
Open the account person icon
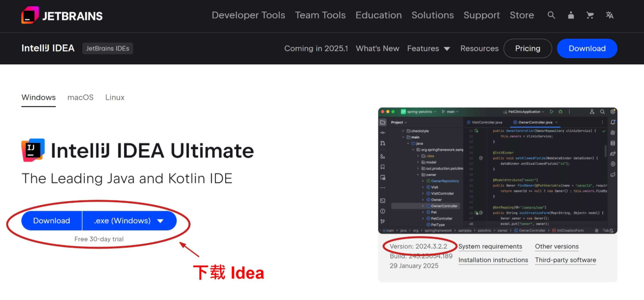coord(571,15)
